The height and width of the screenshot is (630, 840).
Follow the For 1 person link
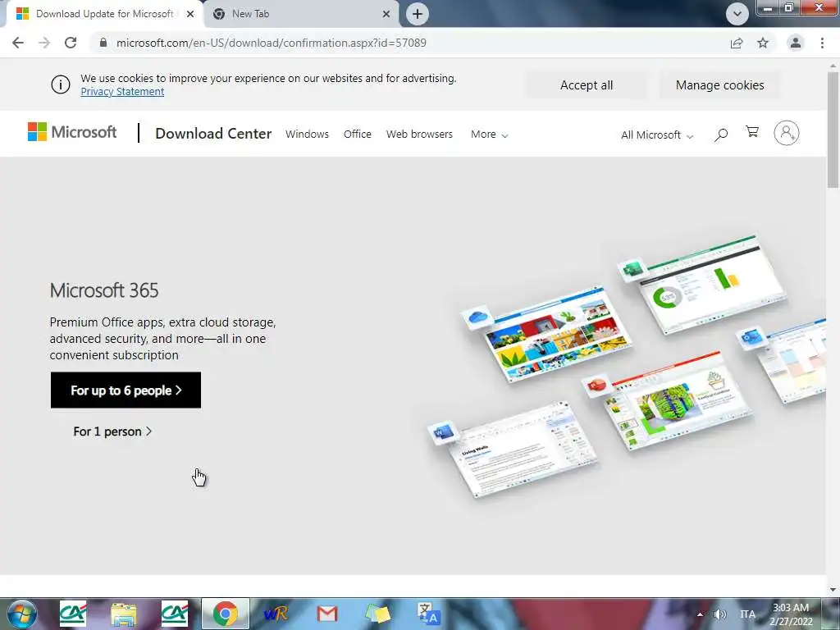112,431
